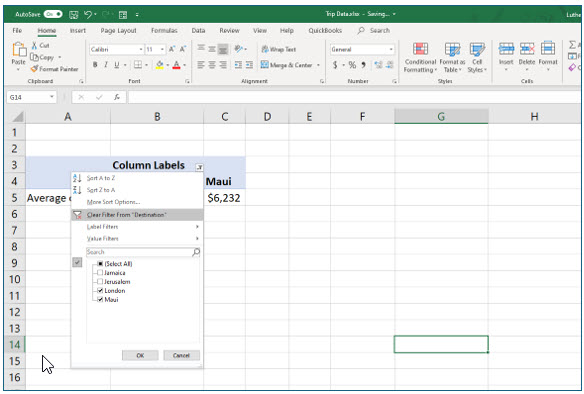Clear Filter From "Destination"
Image resolution: width=584 pixels, height=394 pixels.
(137, 215)
